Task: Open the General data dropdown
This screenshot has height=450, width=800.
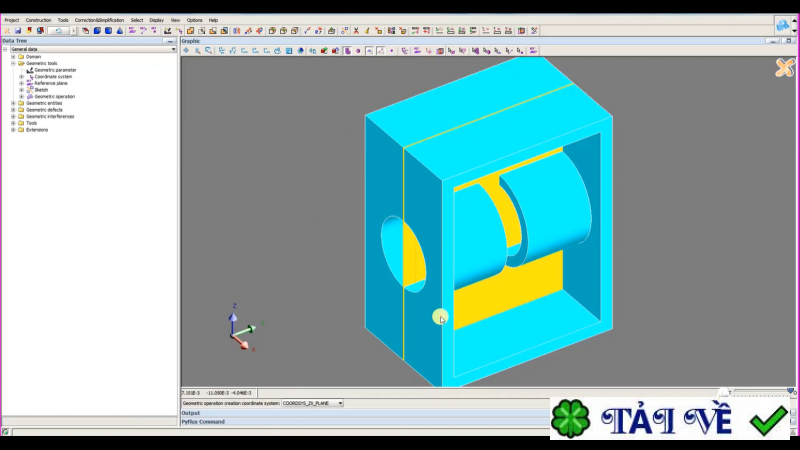Action: pos(173,49)
